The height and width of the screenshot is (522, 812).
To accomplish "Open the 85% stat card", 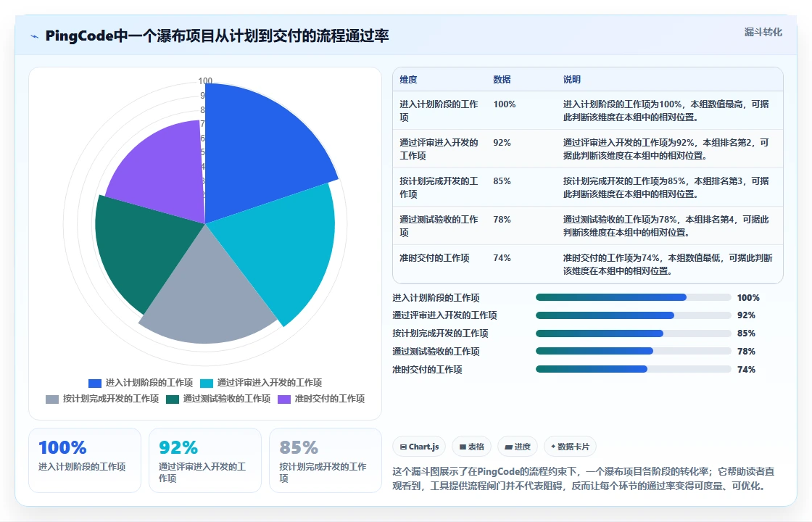I will coord(326,460).
